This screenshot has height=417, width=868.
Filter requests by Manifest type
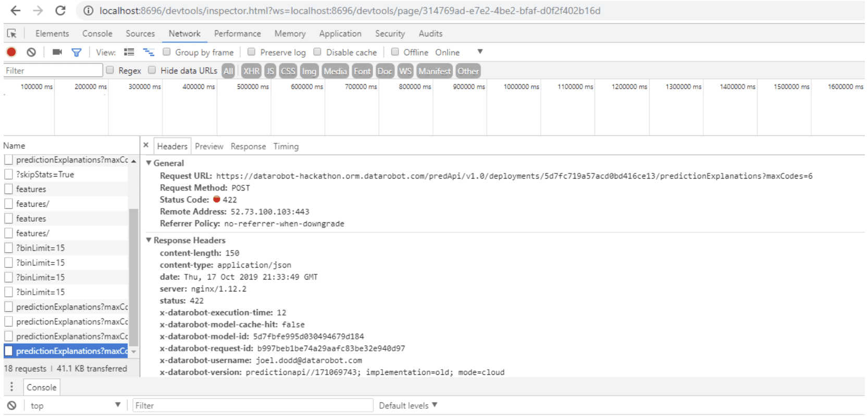pos(435,71)
